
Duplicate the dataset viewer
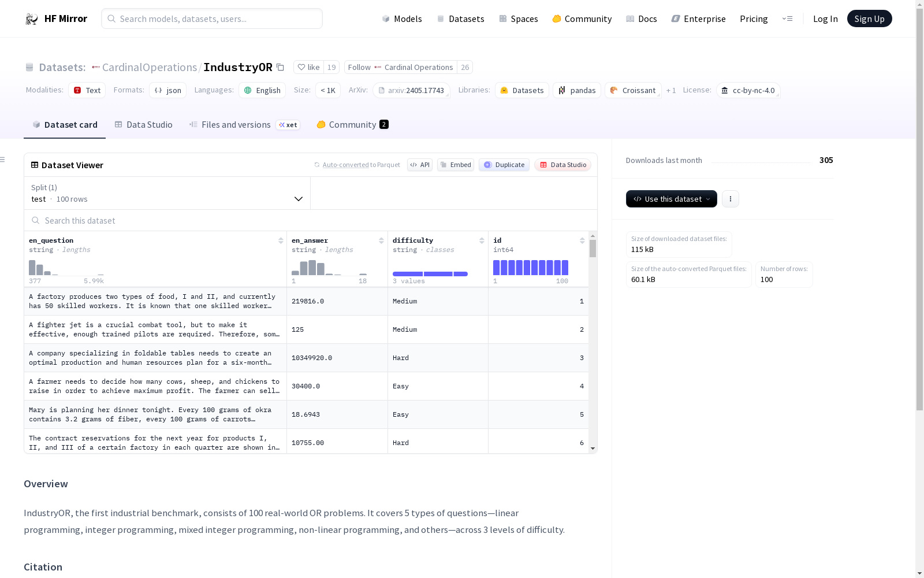coord(504,165)
